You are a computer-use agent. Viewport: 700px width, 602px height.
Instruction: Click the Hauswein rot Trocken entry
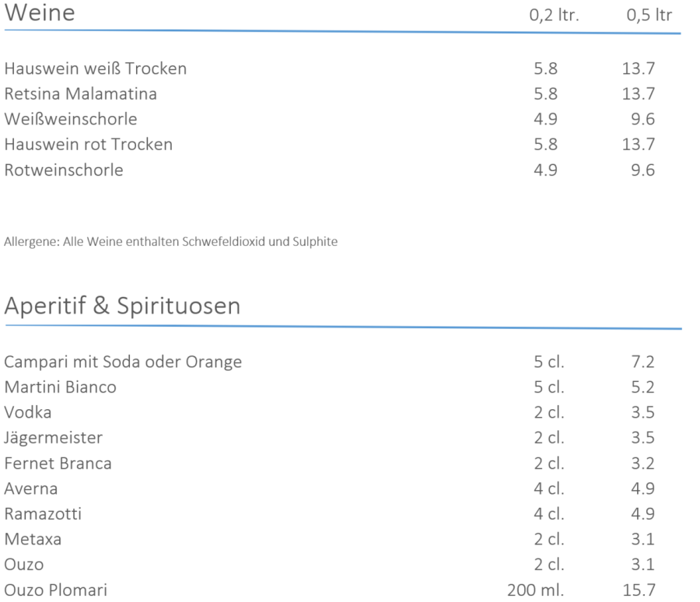[89, 144]
